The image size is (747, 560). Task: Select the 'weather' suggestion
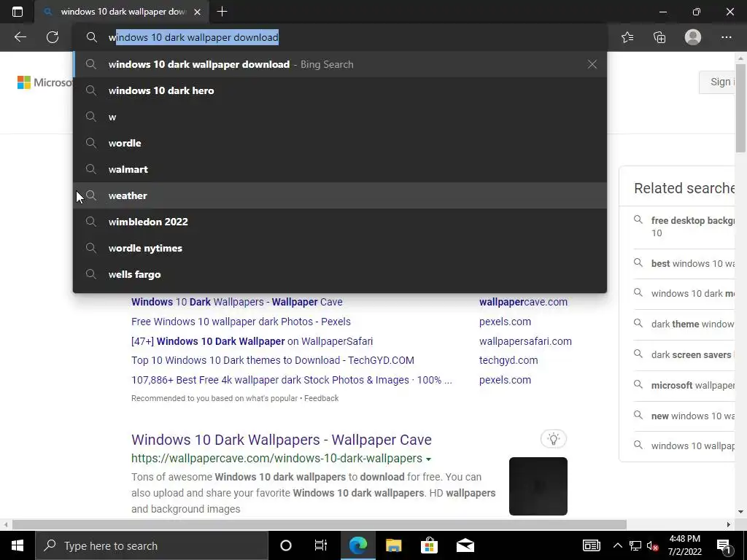click(340, 195)
